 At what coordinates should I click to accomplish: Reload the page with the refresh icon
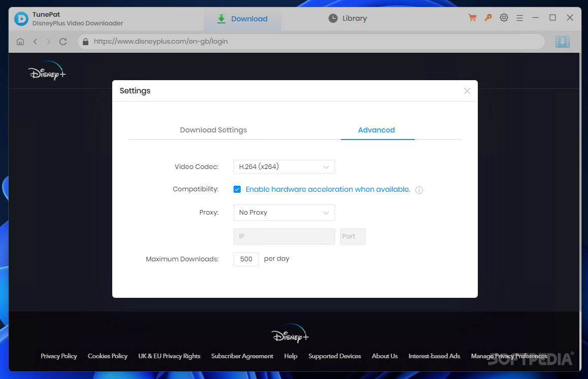click(63, 42)
